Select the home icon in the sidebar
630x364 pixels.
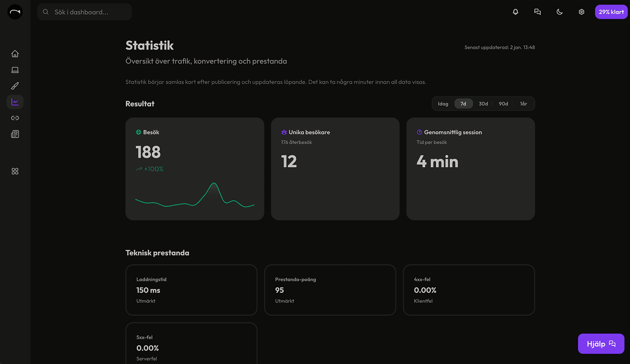tap(15, 53)
